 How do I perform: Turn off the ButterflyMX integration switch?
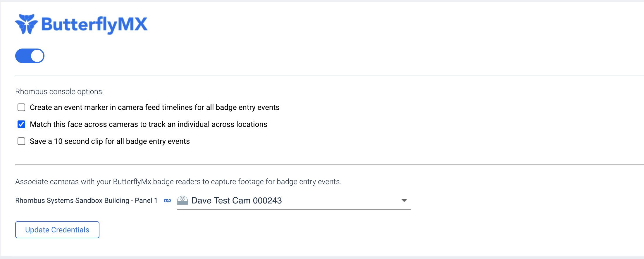pos(30,56)
